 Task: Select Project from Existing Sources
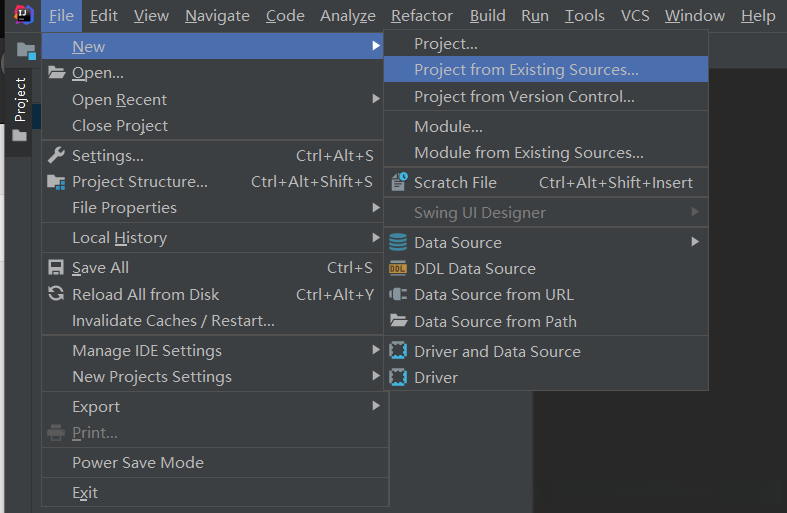[x=526, y=70]
